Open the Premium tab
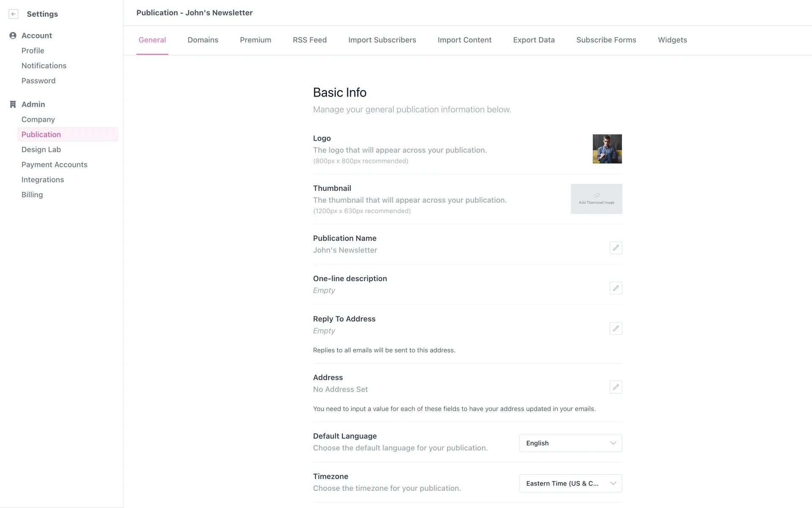 [x=255, y=40]
